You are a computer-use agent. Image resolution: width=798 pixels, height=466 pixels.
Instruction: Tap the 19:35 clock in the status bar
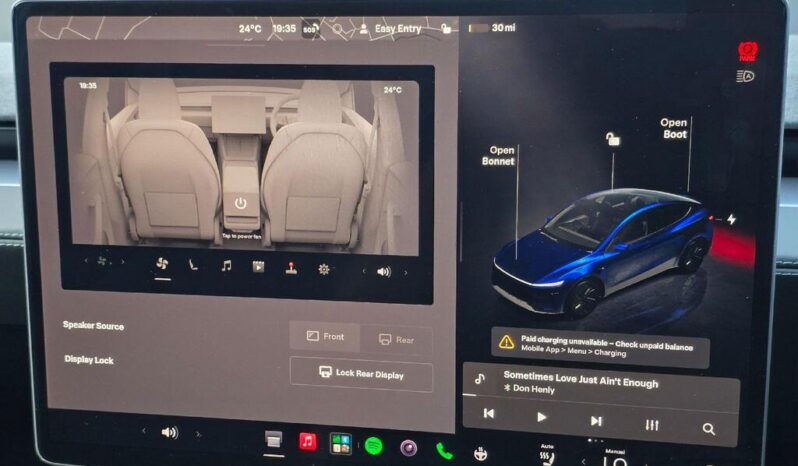coord(284,28)
